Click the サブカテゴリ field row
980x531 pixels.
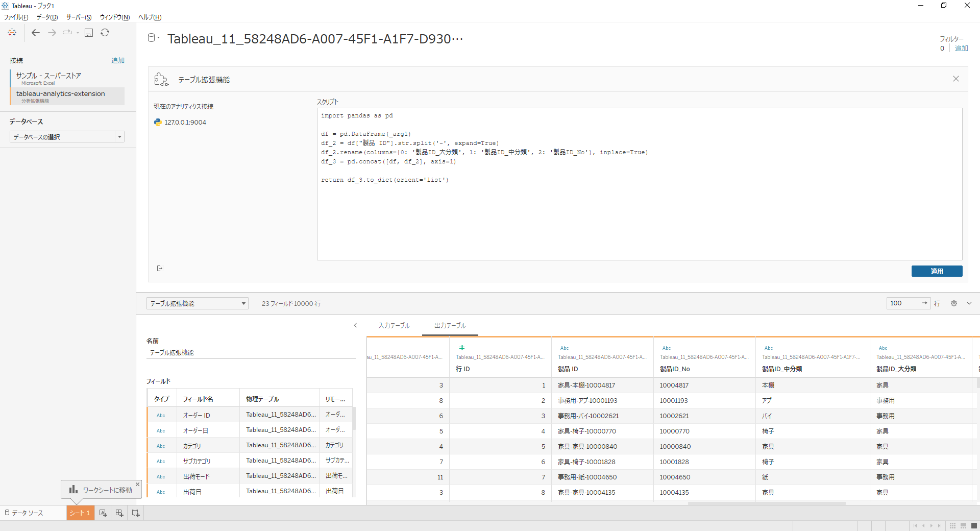pyautogui.click(x=250, y=461)
